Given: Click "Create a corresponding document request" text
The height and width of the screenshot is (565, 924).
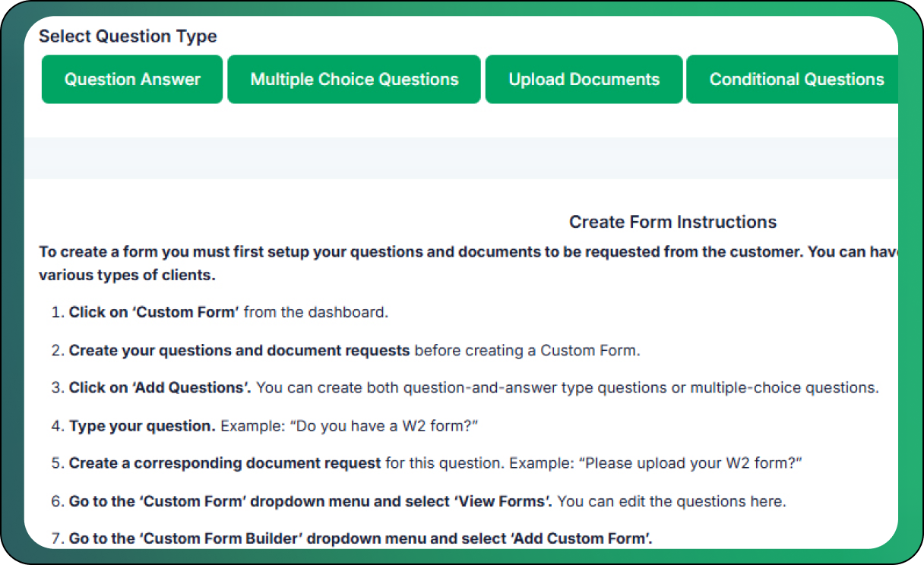Looking at the screenshot, I should (x=225, y=463).
